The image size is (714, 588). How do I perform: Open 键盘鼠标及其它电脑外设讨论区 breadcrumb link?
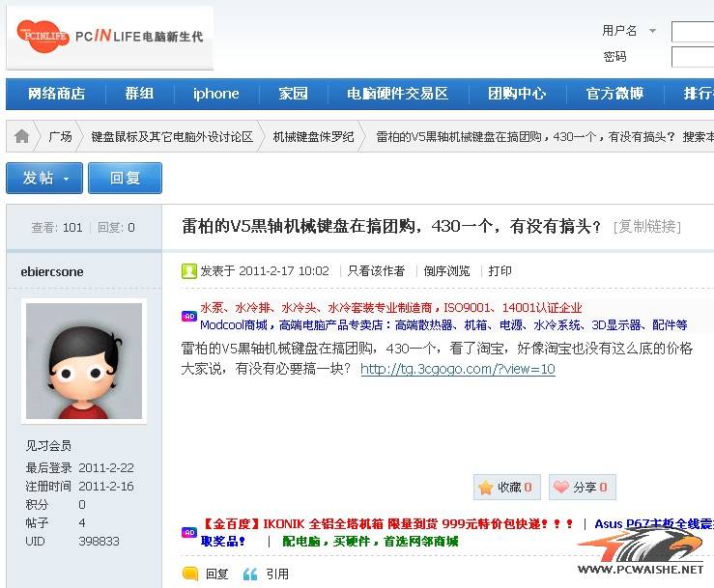[x=172, y=136]
